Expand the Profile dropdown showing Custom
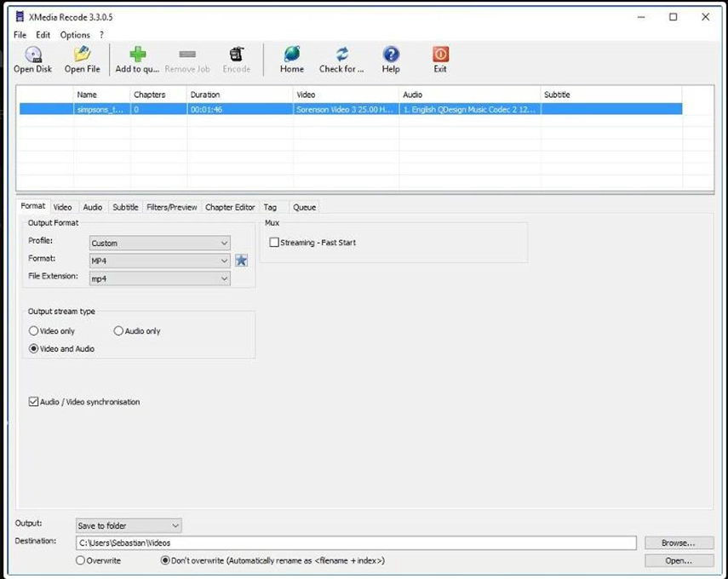Screen dimensions: 728x579 point(160,243)
